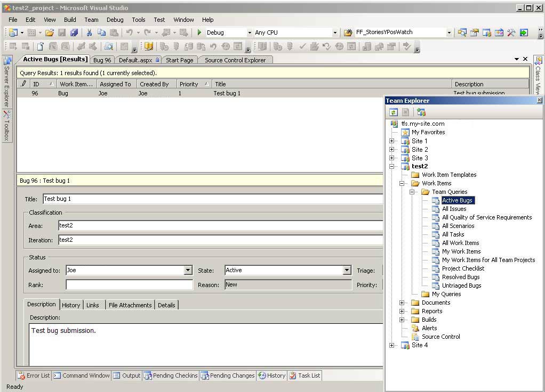
Task: Open the Command Window bottom tab
Action: coord(82,375)
